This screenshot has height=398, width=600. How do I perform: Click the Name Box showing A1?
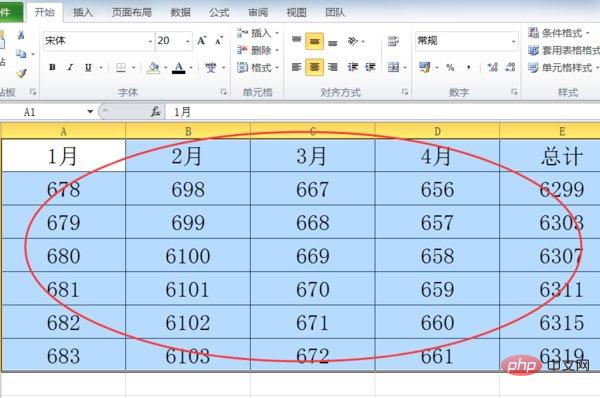(x=43, y=112)
